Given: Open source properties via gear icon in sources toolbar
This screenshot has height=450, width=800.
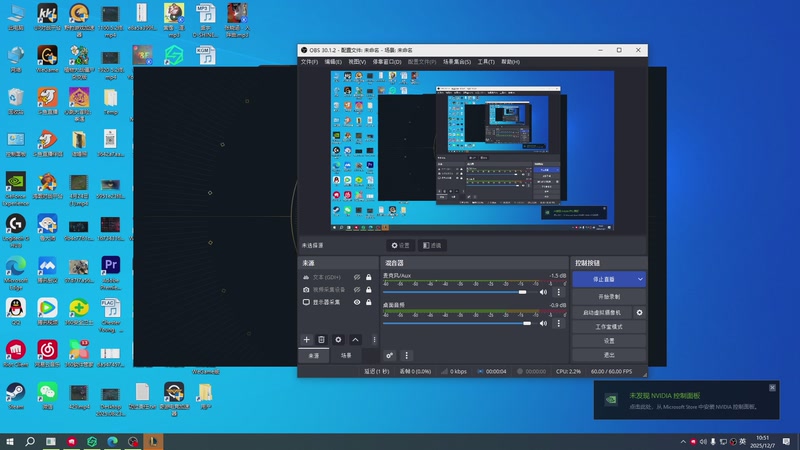Looking at the screenshot, I should 338,340.
